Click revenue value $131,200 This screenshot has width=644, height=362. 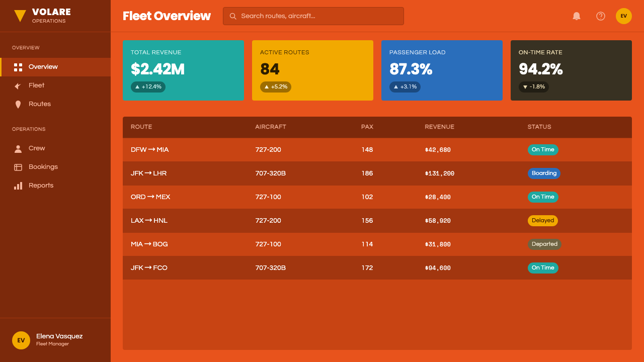tap(440, 173)
